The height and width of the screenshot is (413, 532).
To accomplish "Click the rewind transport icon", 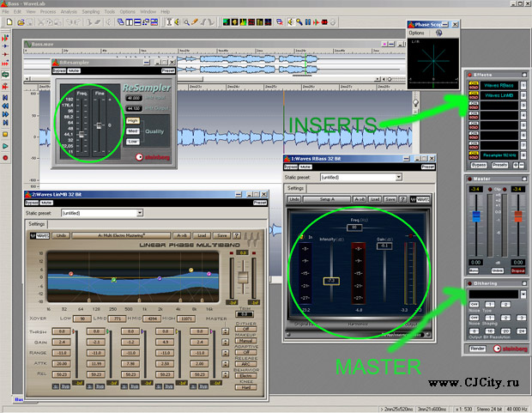I will pos(5,106).
